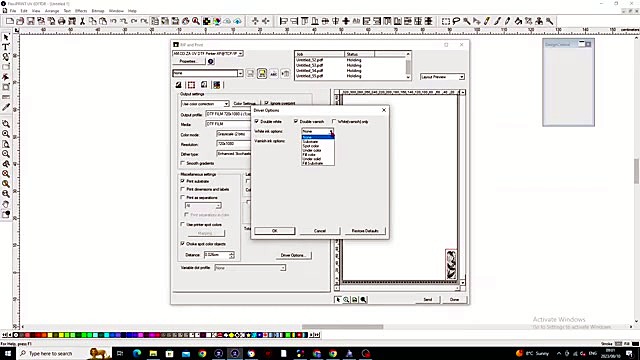Enable the Print as separations checkbox

pyautogui.click(x=183, y=197)
